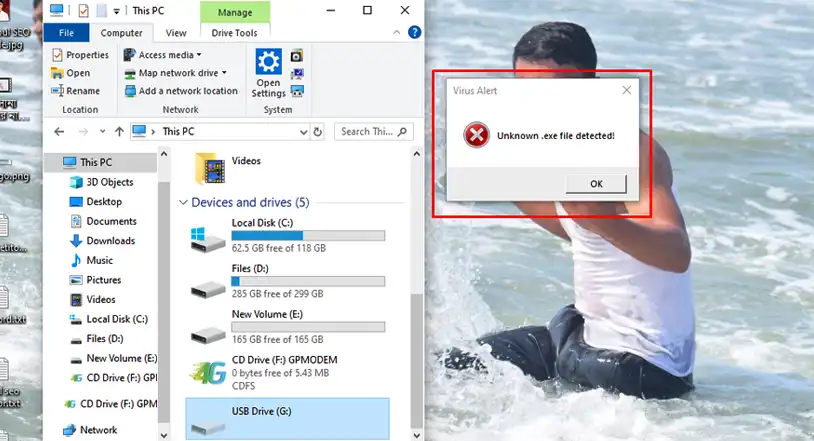
Task: Click the quick access New folder icon
Action: coord(102,10)
